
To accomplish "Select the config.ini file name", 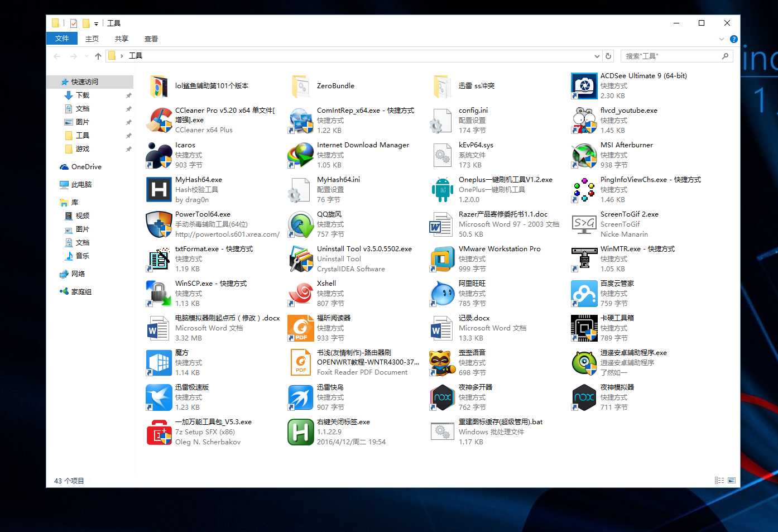I will (x=473, y=111).
